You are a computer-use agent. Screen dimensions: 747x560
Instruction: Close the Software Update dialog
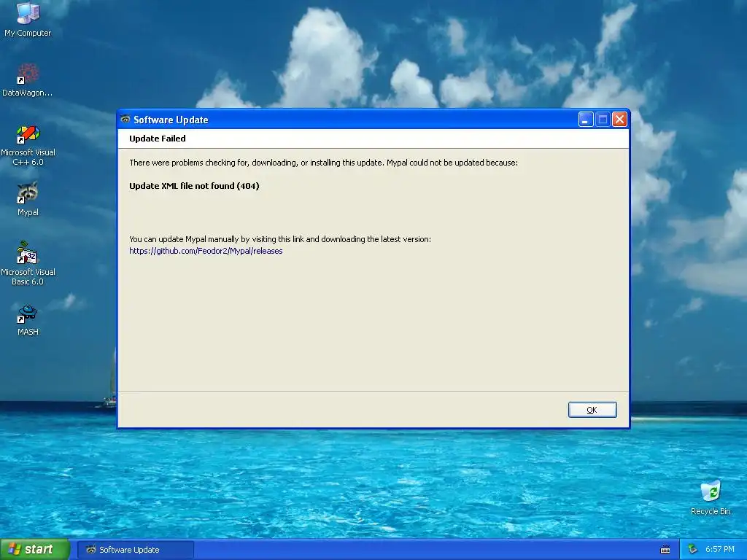pyautogui.click(x=619, y=120)
